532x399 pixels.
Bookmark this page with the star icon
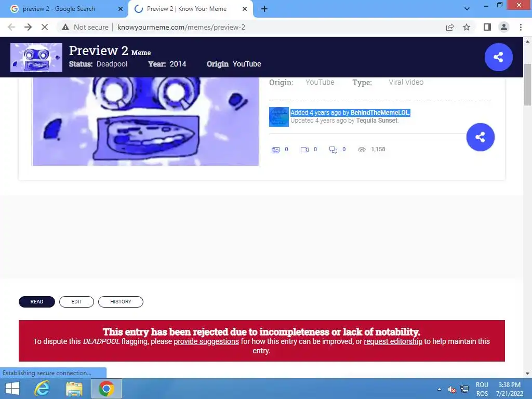[x=467, y=27]
